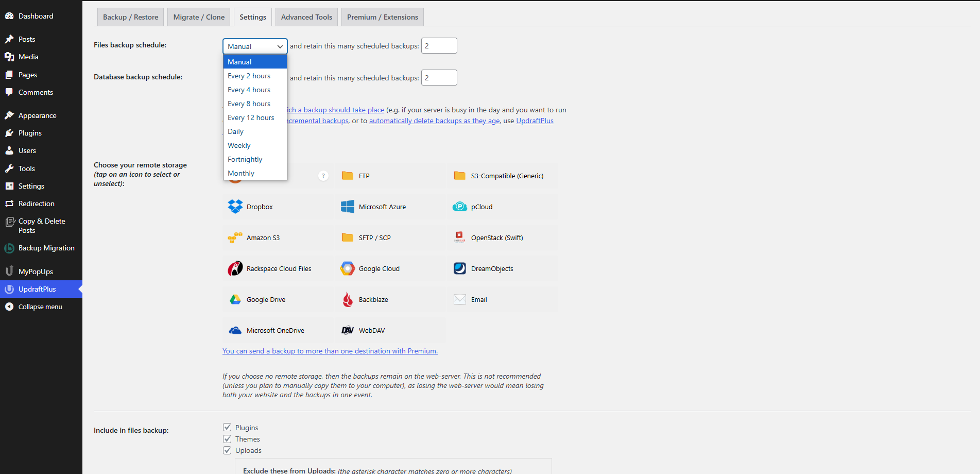This screenshot has height=474, width=980.
Task: Select the WebDAV storage icon
Action: (348, 330)
